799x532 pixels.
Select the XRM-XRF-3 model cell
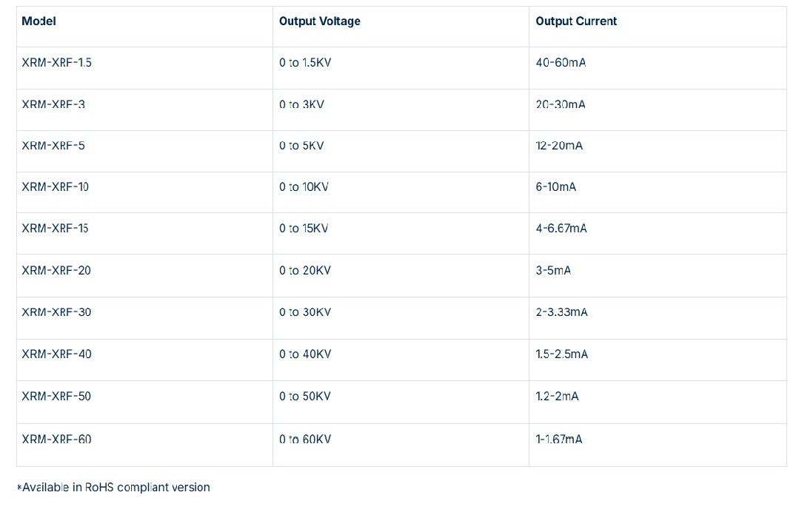pyautogui.click(x=53, y=105)
